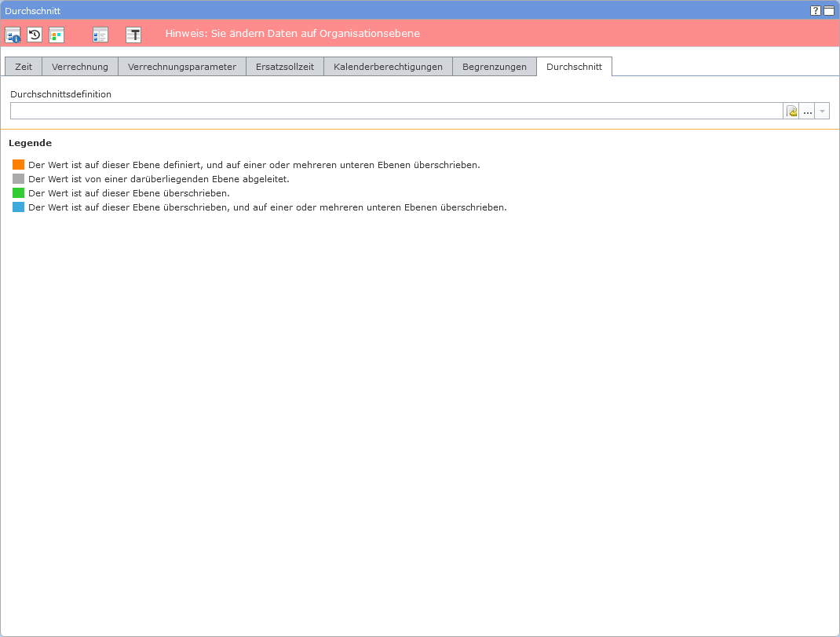Open the history icon with clock arrow
The image size is (840, 637).
tap(35, 35)
